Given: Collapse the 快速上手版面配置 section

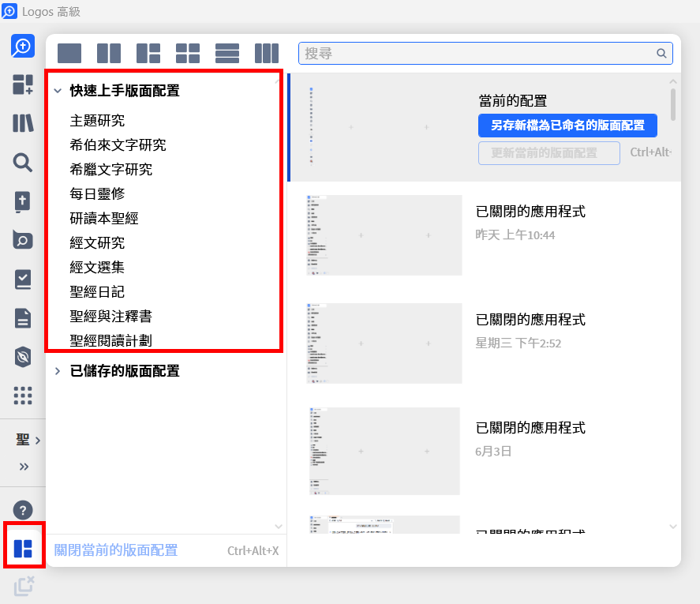Looking at the screenshot, I should click(x=58, y=91).
